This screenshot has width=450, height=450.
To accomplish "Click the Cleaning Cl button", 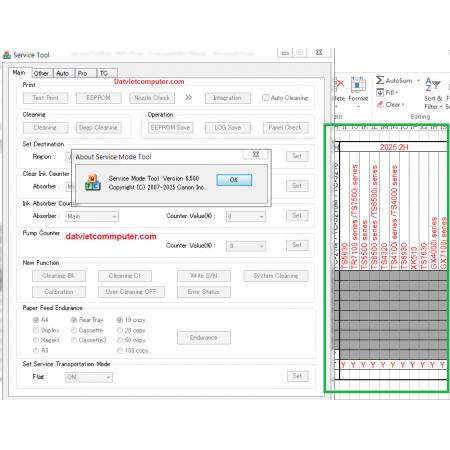I will coord(125,276).
